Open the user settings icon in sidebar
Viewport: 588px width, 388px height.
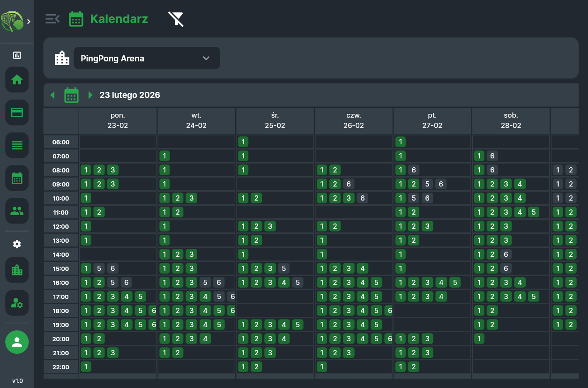coord(17,303)
